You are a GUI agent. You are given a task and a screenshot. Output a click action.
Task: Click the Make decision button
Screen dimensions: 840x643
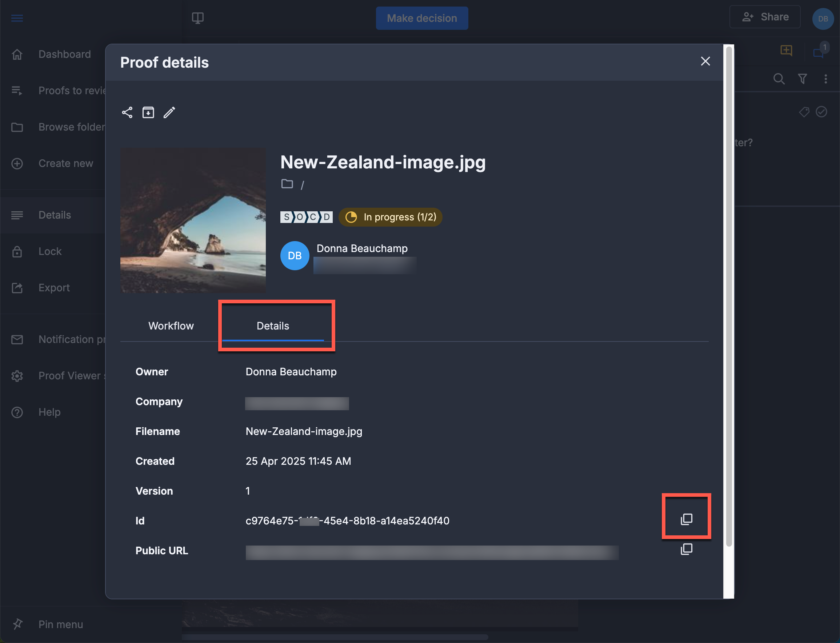tap(422, 18)
